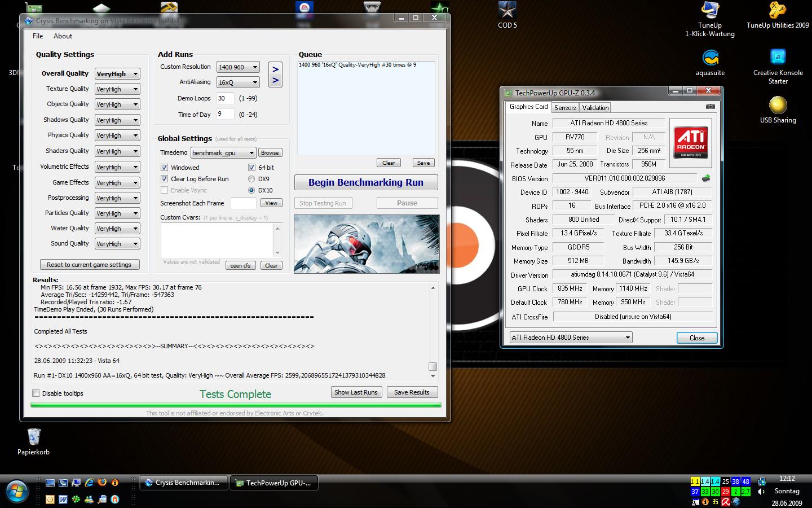Open the aquasuite desktop icon
The height and width of the screenshot is (508, 812).
tap(710, 63)
